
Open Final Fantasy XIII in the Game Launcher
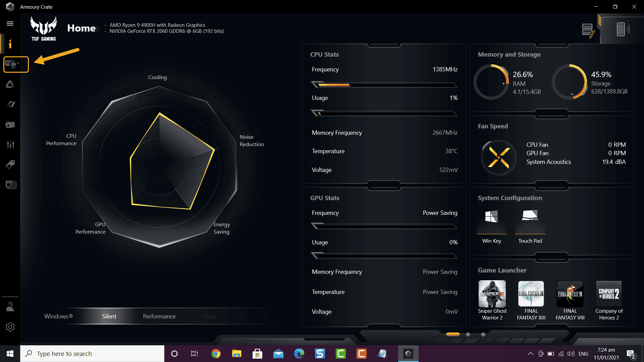tap(531, 293)
